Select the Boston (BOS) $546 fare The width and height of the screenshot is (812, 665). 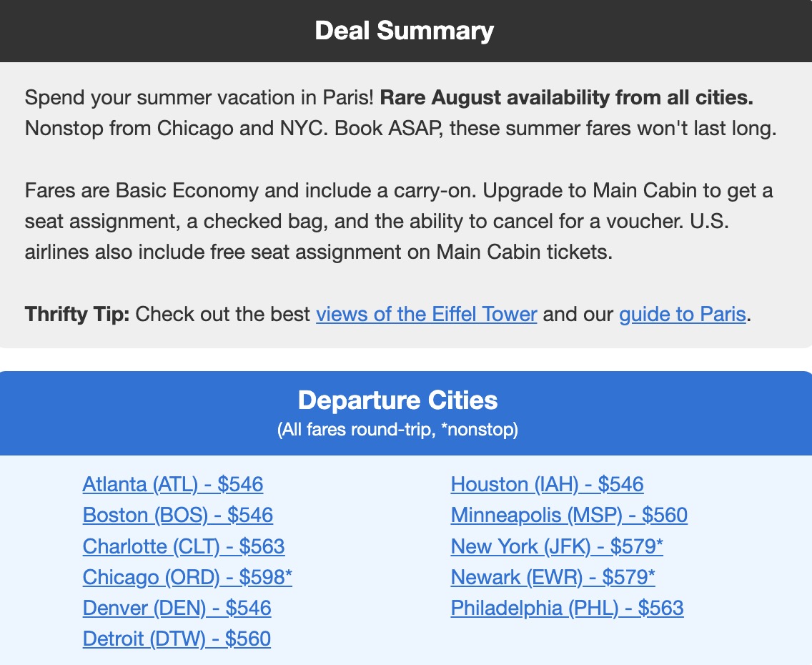pos(177,515)
